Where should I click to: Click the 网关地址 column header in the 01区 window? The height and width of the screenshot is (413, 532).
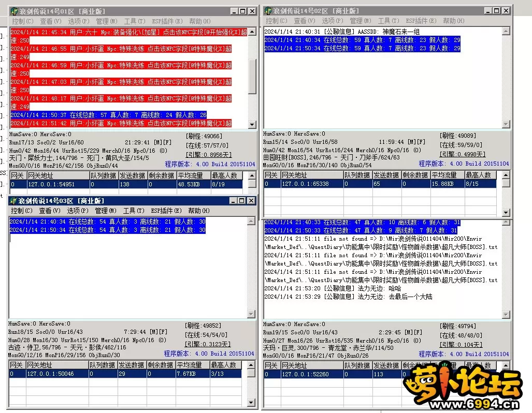click(x=58, y=175)
